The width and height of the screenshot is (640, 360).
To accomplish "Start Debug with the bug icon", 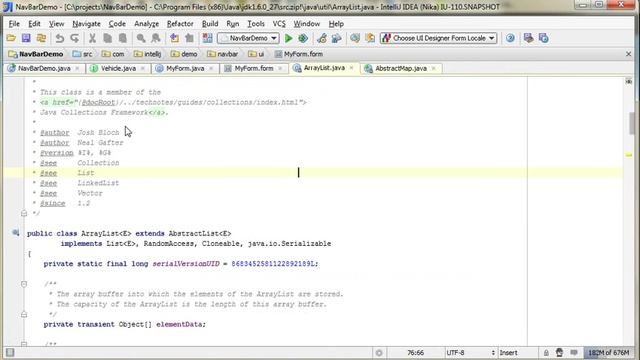I will (303, 38).
